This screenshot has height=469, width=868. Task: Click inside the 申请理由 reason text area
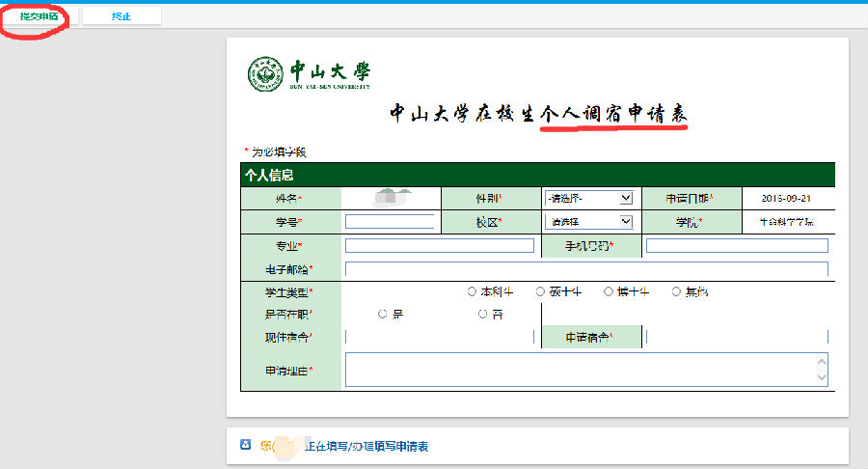pos(579,370)
